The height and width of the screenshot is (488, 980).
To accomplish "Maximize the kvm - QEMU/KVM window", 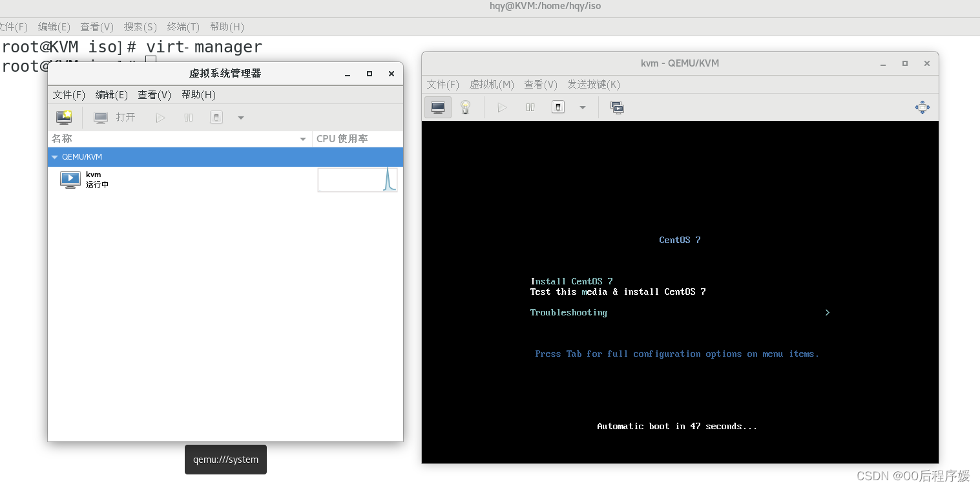I will [905, 63].
